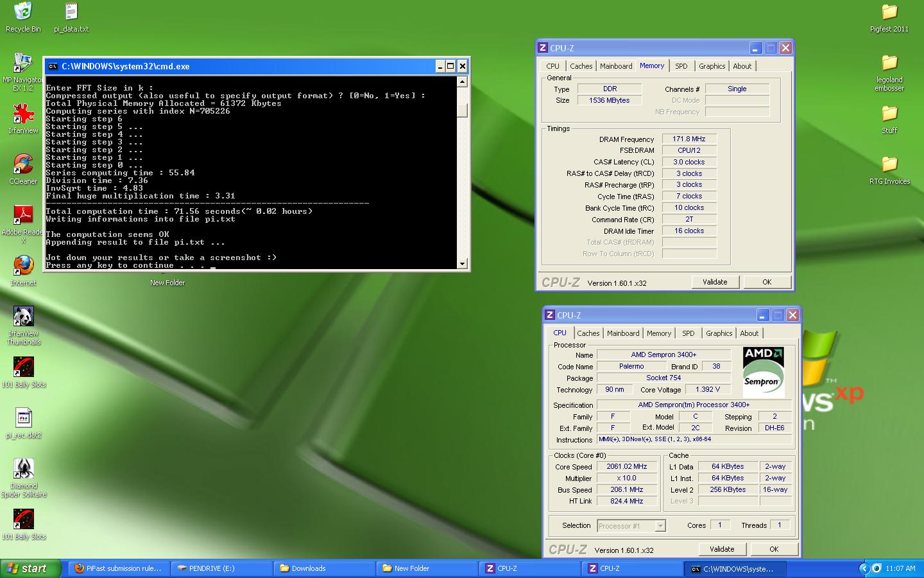Image resolution: width=924 pixels, height=578 pixels.
Task: Switch to PENDRIVE (E:) taskbar window
Action: 221,568
